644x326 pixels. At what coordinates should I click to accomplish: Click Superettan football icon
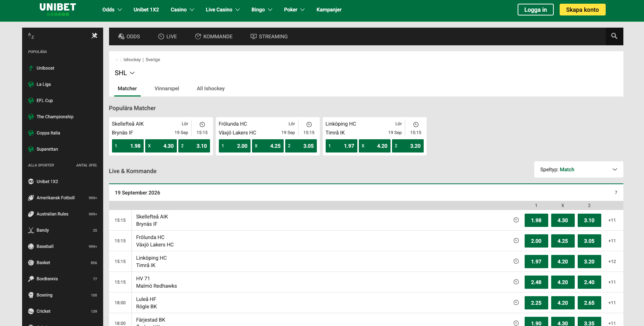pos(31,149)
